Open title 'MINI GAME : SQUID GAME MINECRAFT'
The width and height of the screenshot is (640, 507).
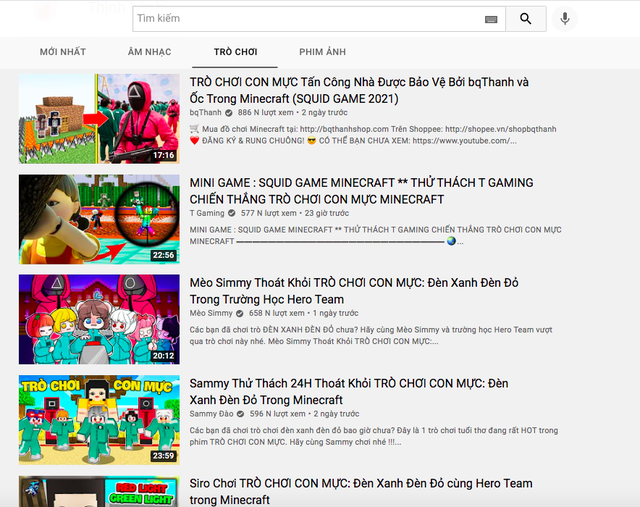[361, 191]
